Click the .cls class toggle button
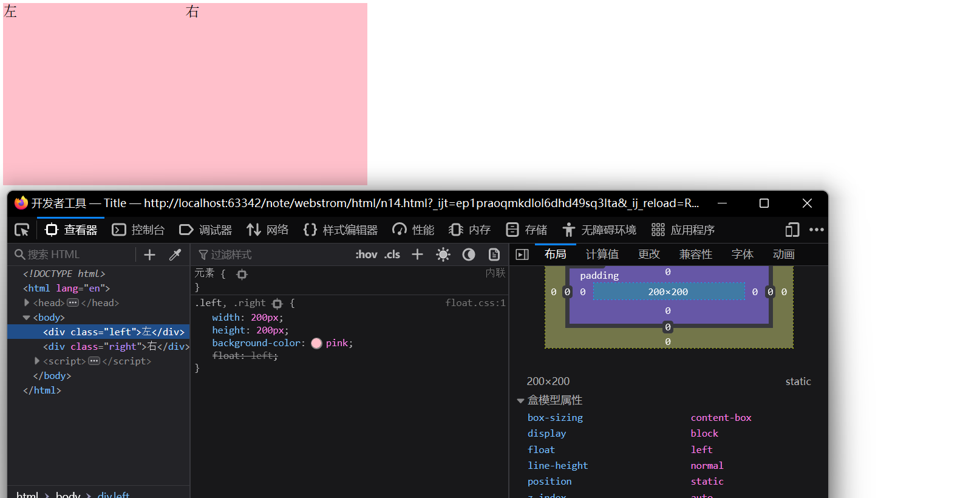This screenshot has width=980, height=498. (x=392, y=254)
